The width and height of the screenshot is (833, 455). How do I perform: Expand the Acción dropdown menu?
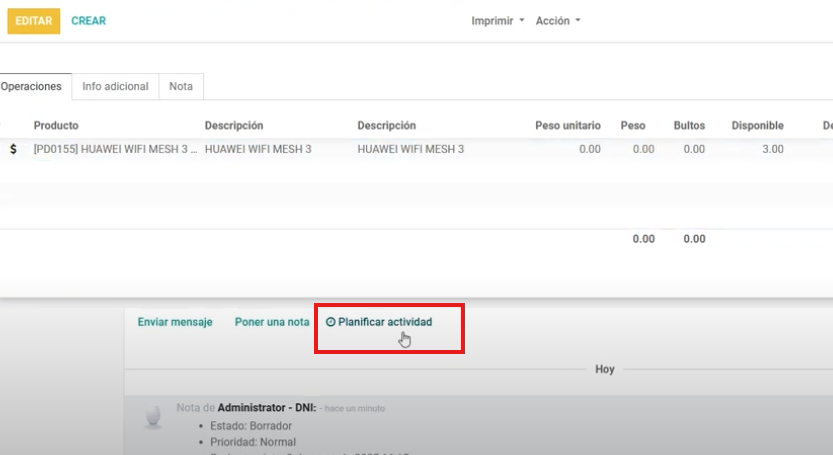click(x=557, y=21)
